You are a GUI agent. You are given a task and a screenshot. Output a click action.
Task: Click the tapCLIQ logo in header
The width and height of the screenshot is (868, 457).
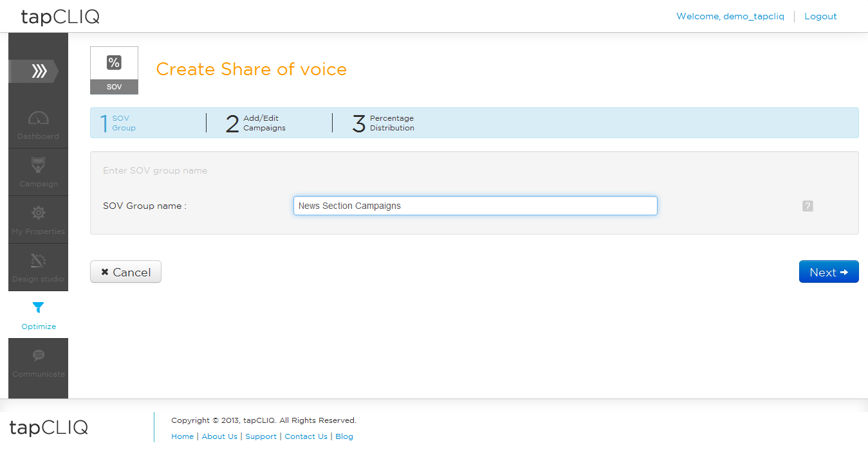click(60, 17)
